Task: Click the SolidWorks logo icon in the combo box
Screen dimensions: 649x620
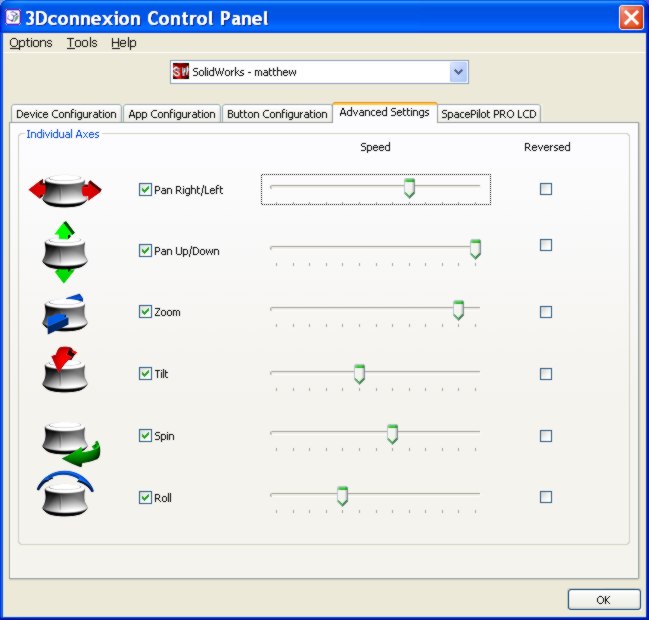Action: click(180, 72)
